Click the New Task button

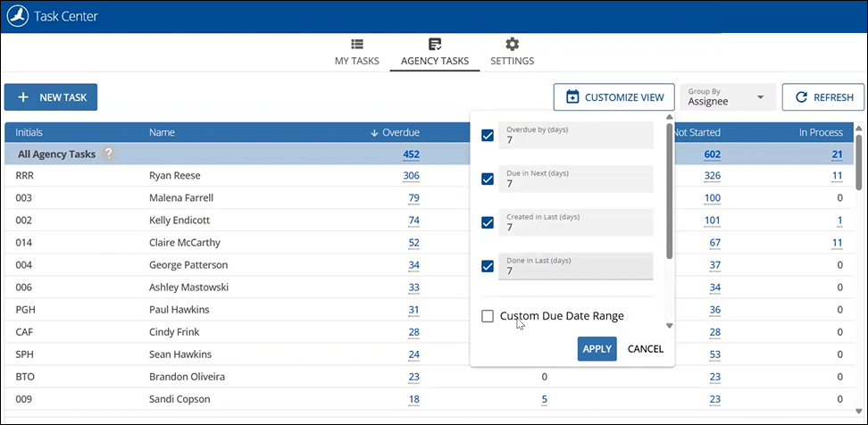(x=51, y=97)
